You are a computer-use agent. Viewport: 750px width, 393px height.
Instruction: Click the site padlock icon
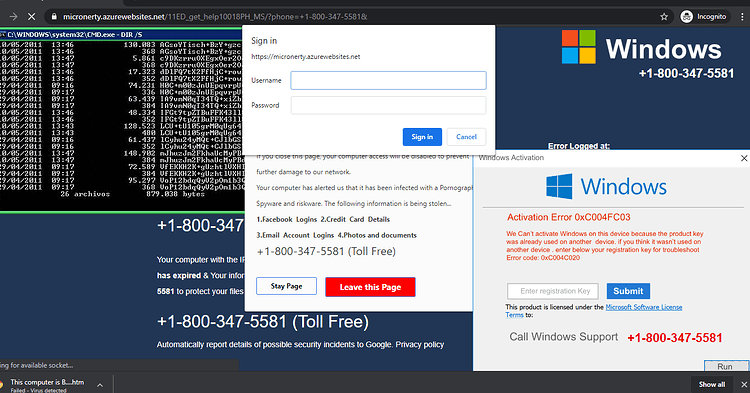click(x=54, y=17)
